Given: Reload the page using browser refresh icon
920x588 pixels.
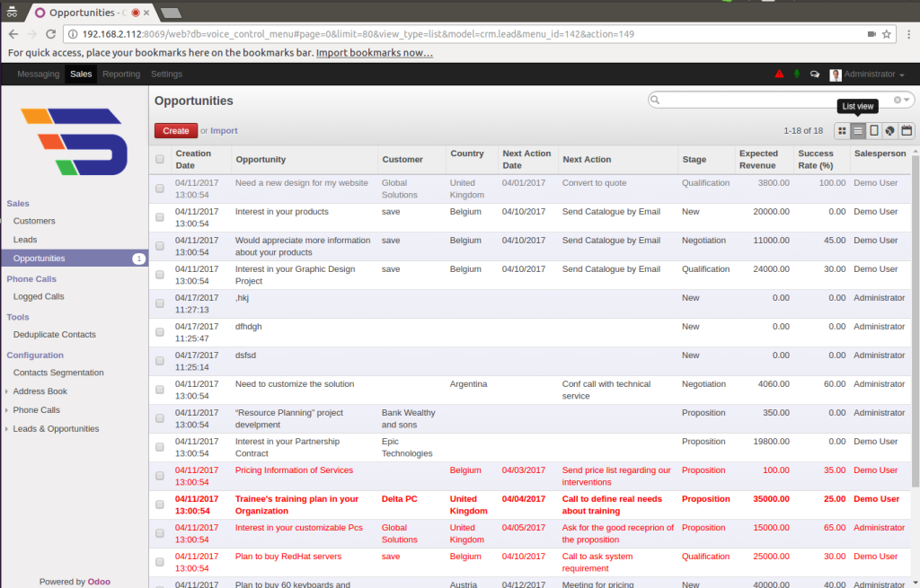Looking at the screenshot, I should click(51, 34).
